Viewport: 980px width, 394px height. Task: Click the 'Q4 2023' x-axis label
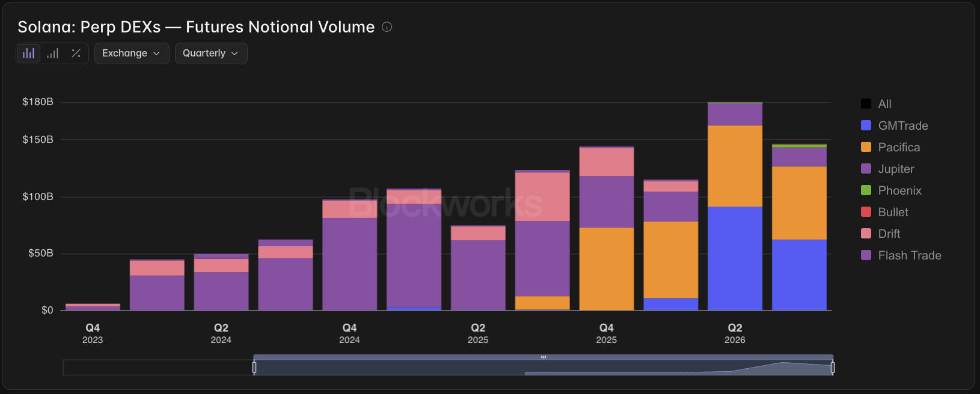point(93,333)
